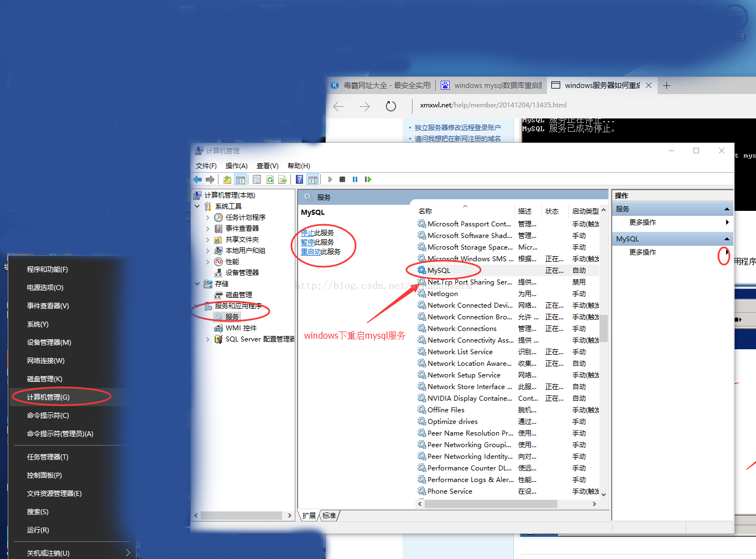This screenshot has height=559, width=756.
Task: Click the 停止 service link
Action: pyautogui.click(x=307, y=233)
